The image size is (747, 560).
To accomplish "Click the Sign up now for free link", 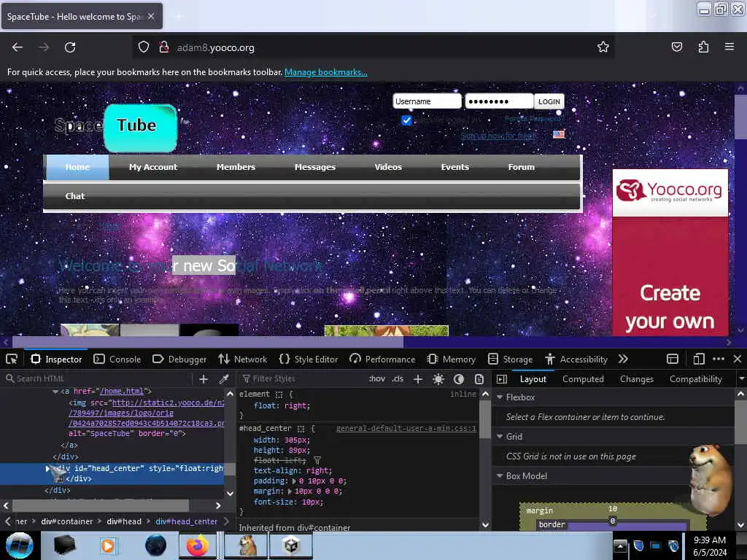I will tap(498, 136).
